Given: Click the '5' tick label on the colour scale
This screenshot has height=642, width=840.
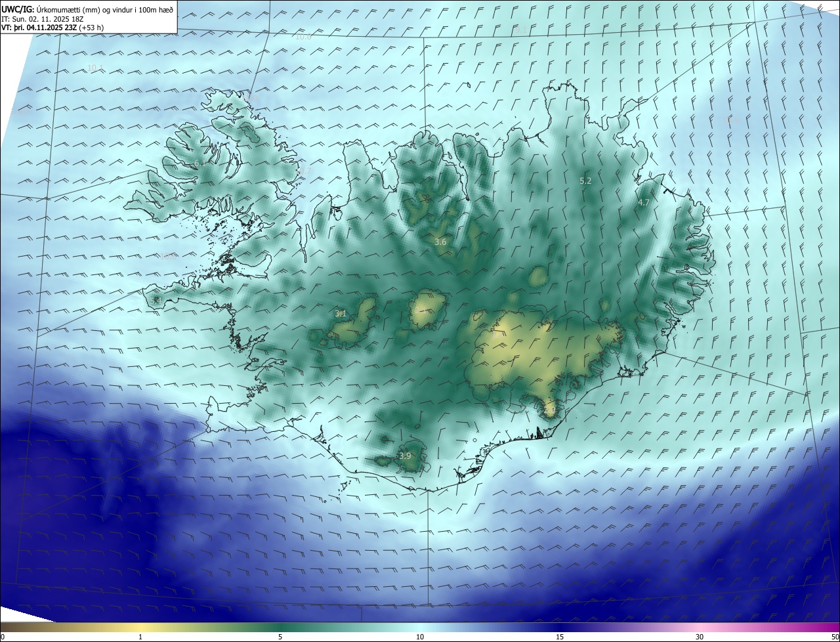Looking at the screenshot, I should (280, 637).
